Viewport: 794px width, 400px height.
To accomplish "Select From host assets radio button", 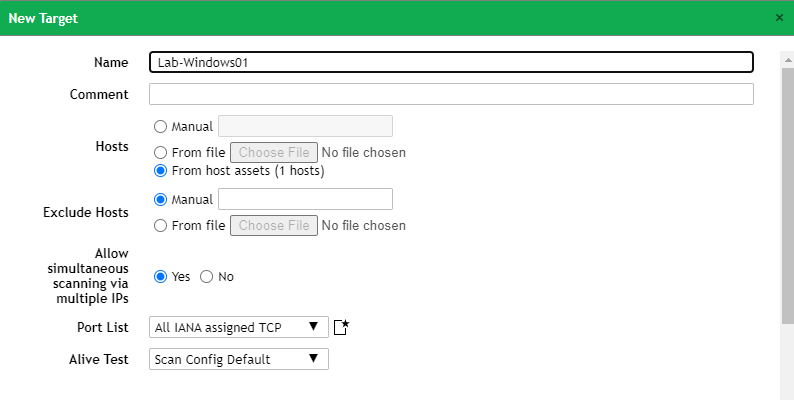I will pos(160,171).
